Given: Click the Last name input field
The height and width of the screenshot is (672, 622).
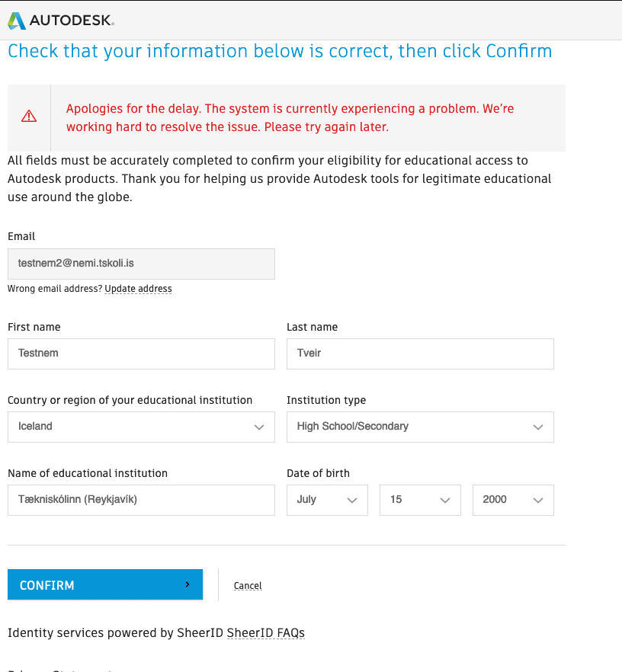Looking at the screenshot, I should click(x=420, y=354).
